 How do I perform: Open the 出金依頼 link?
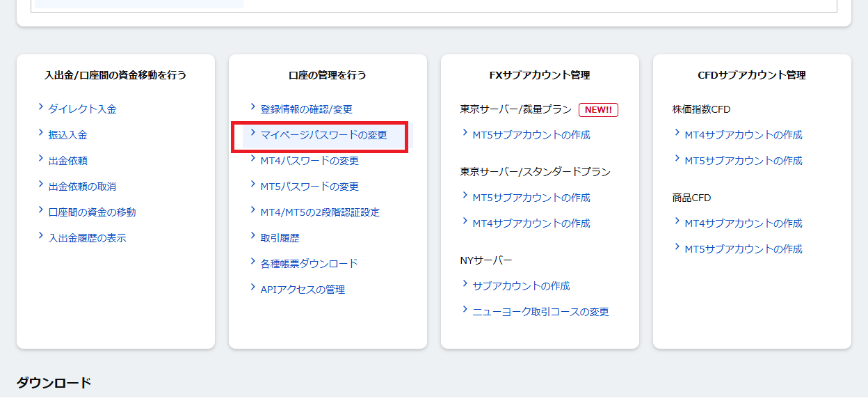(67, 161)
